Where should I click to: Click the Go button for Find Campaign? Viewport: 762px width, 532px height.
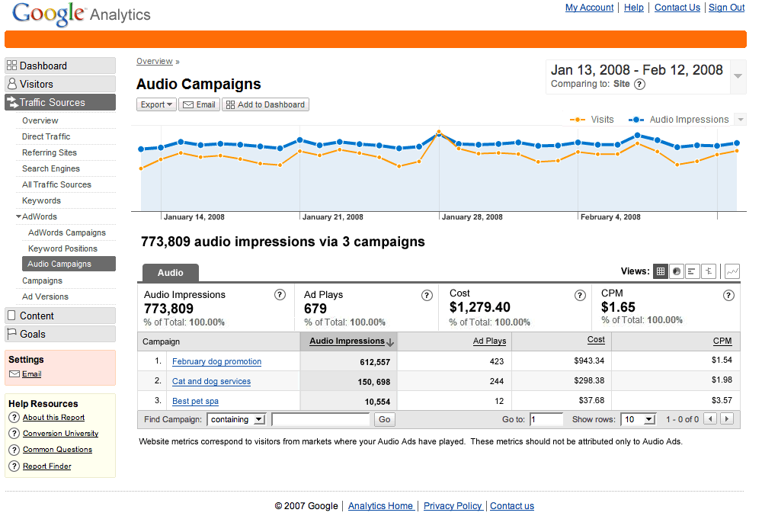click(384, 419)
